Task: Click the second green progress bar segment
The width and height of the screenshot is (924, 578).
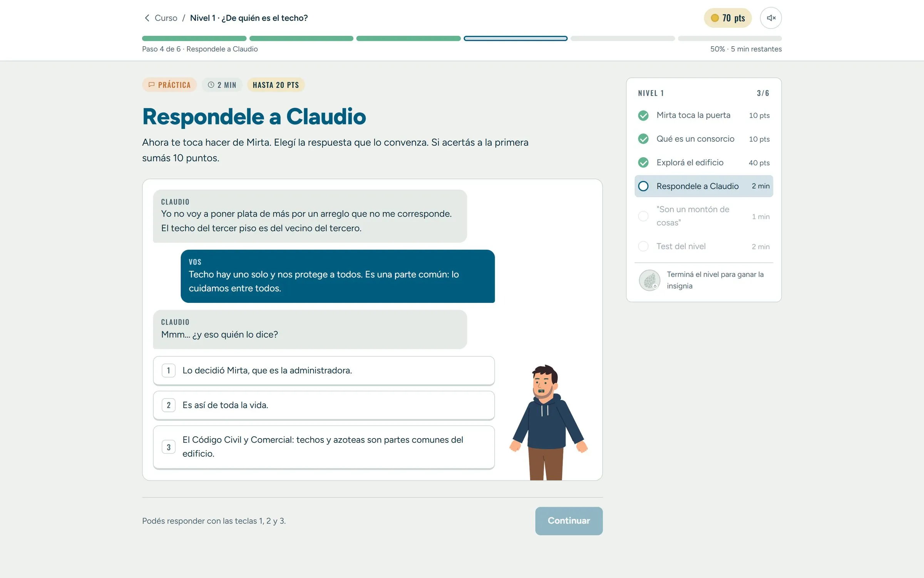Action: tap(301, 39)
